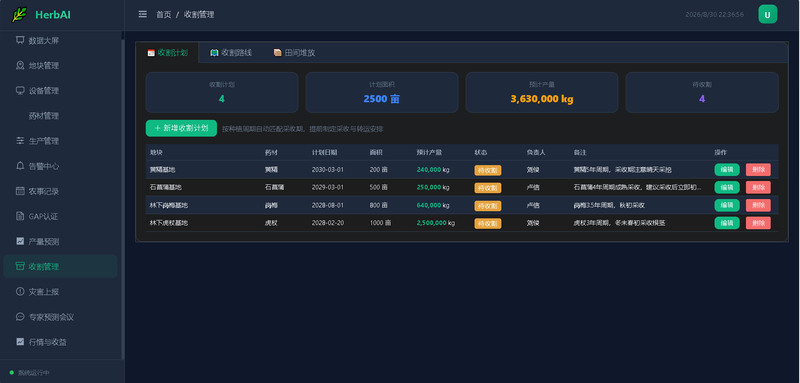The image size is (800, 383).
Task: Click the 待收割 count stat card
Action: pos(702,92)
